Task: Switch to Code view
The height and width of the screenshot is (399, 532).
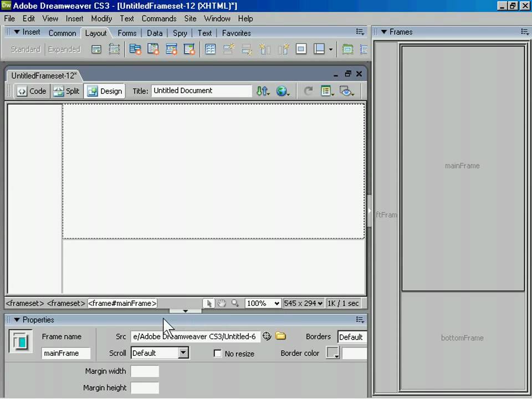Action: point(32,91)
